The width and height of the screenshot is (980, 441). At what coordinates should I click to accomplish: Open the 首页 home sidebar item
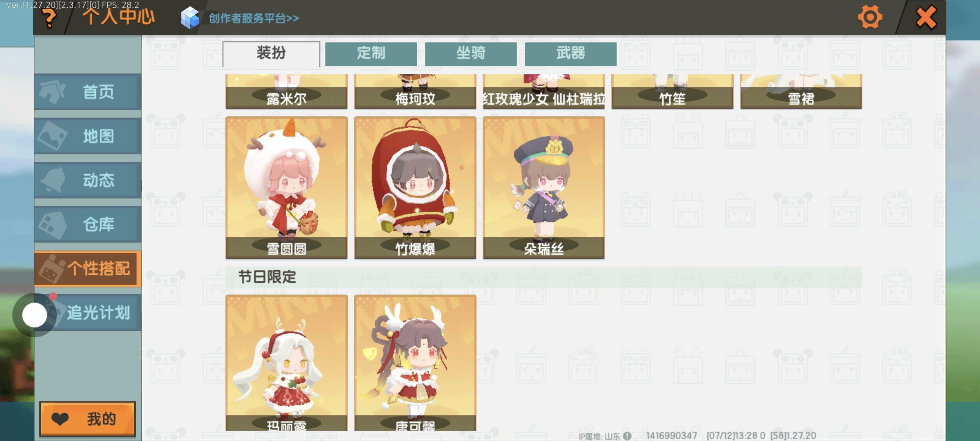(88, 92)
